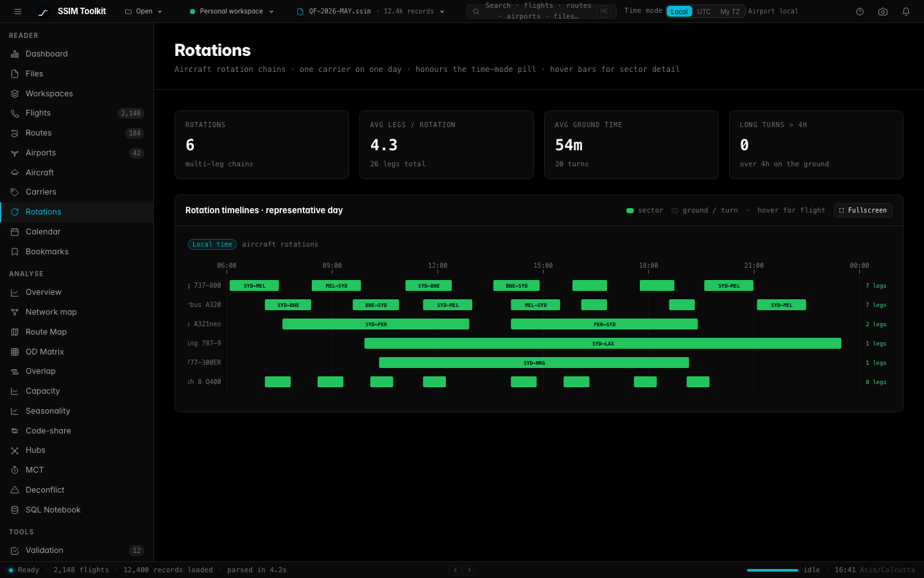Click the Bookmarks icon in sidebar
The image size is (924, 578).
15,252
